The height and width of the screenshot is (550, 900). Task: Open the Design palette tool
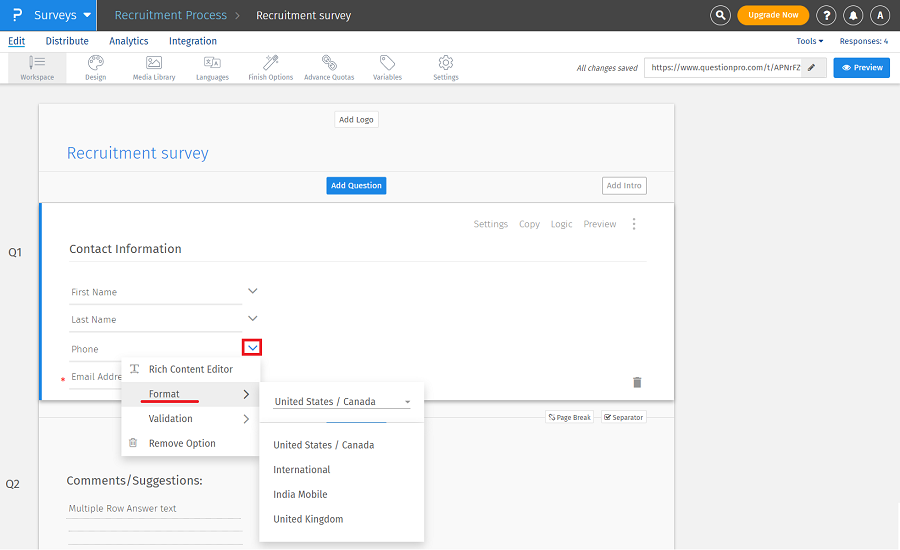click(x=95, y=67)
